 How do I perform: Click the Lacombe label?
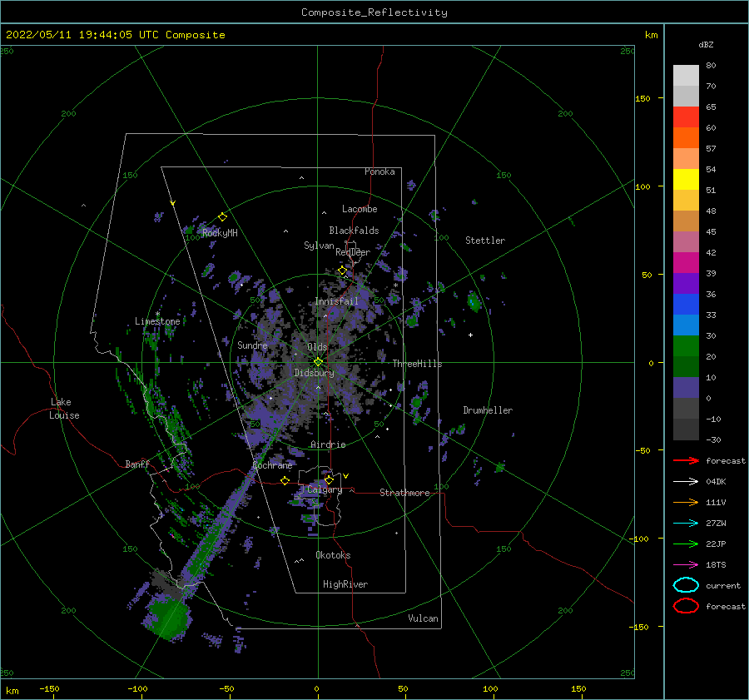[360, 209]
